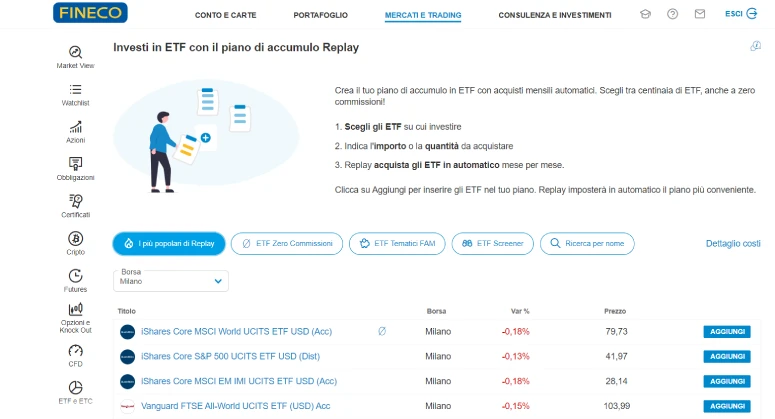Open Certificati sidebar icon

75,202
